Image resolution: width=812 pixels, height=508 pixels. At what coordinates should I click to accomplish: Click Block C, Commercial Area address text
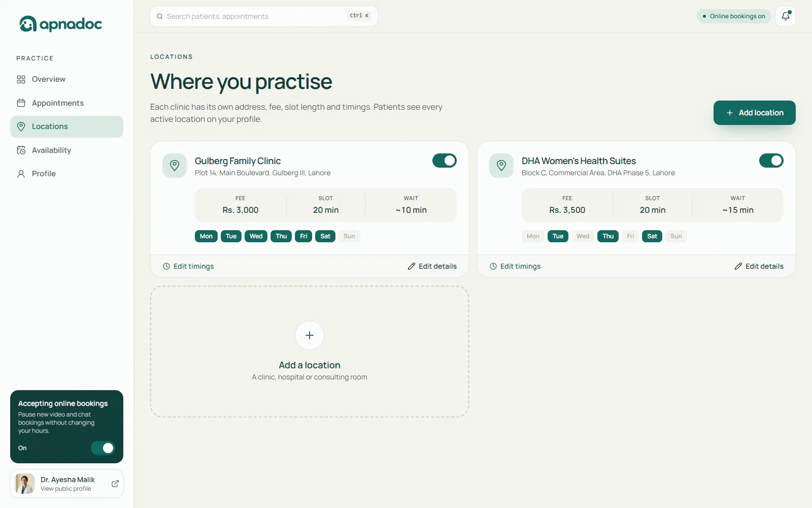(598, 173)
